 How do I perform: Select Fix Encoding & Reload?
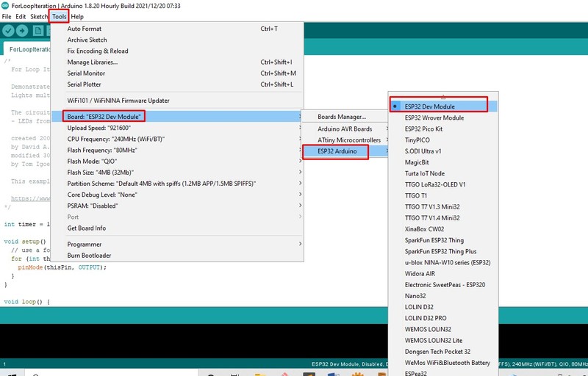pyautogui.click(x=176, y=51)
